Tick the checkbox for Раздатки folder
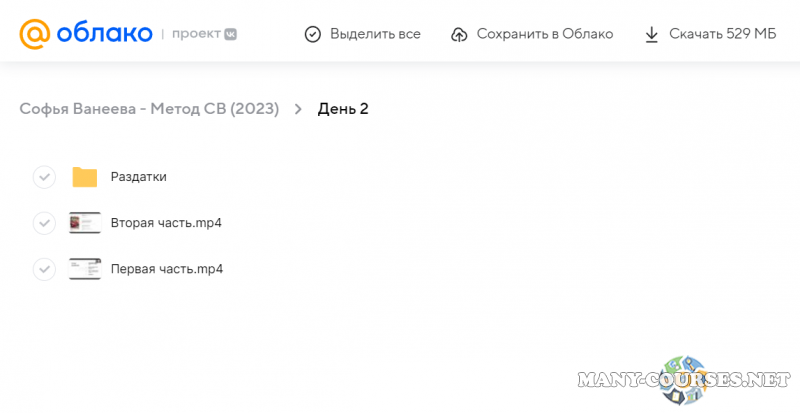The height and width of the screenshot is (413, 800). 44,177
